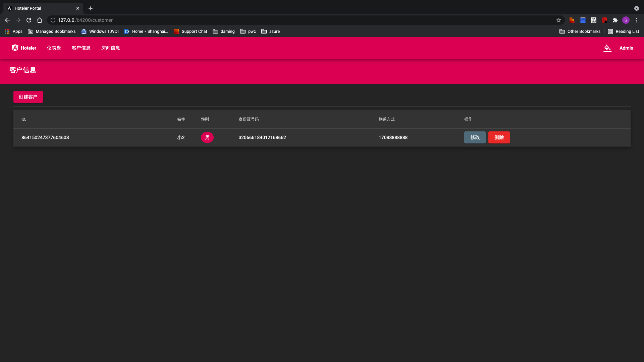
Task: Open Chrome three-dot menu
Action: click(637, 20)
